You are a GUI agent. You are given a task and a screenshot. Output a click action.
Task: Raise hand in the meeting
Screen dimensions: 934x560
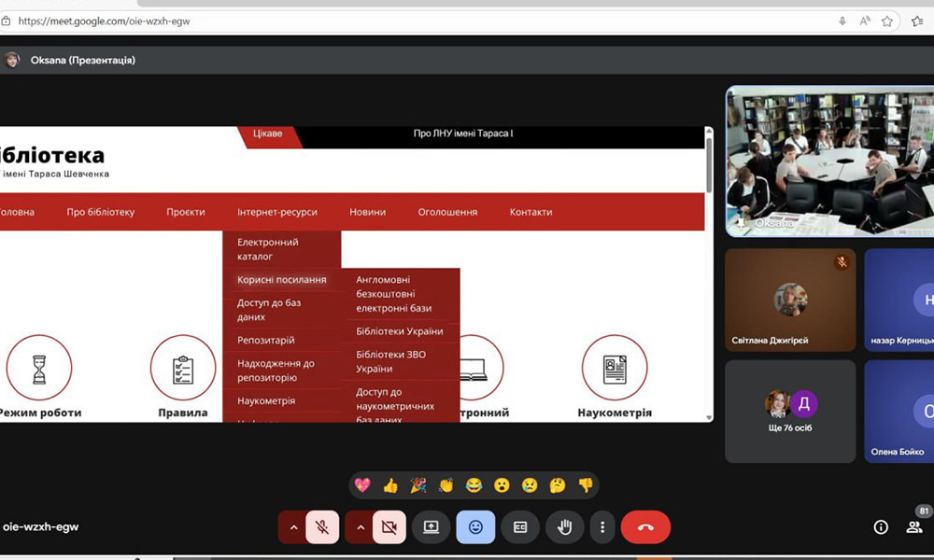[565, 526]
